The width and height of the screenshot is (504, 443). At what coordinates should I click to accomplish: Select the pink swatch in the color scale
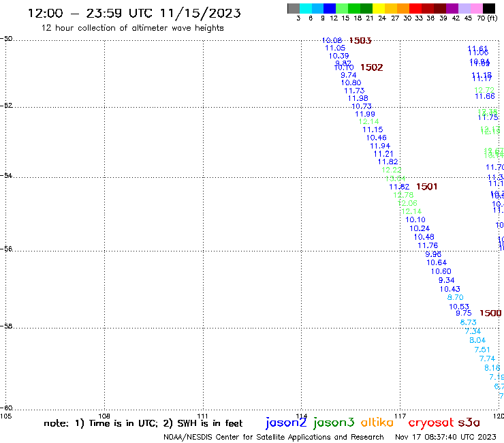pos(476,8)
